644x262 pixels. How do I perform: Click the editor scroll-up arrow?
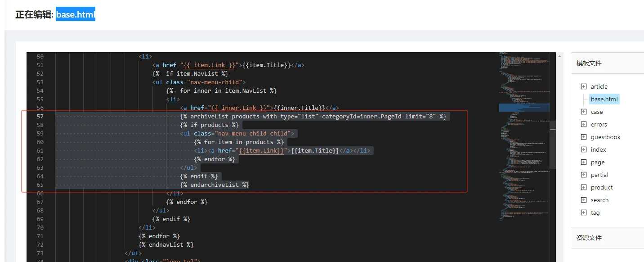pyautogui.click(x=559, y=56)
